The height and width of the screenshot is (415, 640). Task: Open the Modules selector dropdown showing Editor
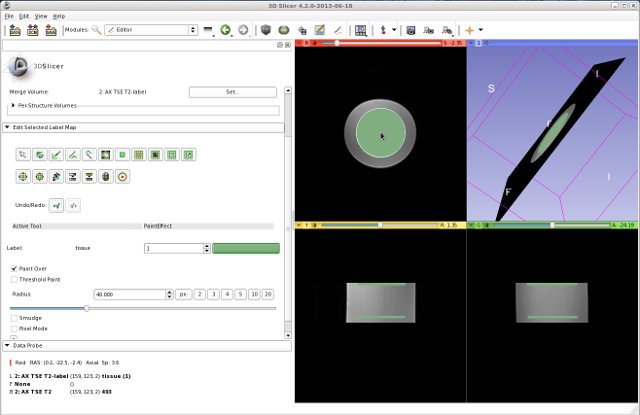(x=150, y=31)
